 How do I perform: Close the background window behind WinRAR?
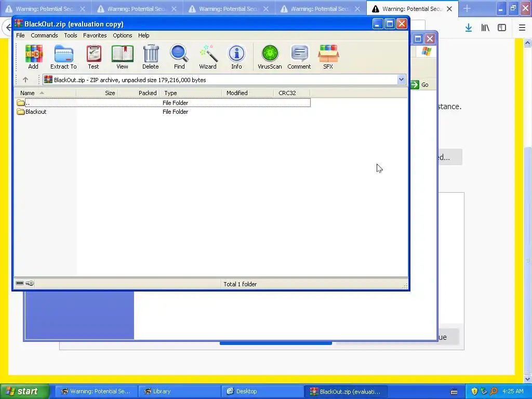430,38
